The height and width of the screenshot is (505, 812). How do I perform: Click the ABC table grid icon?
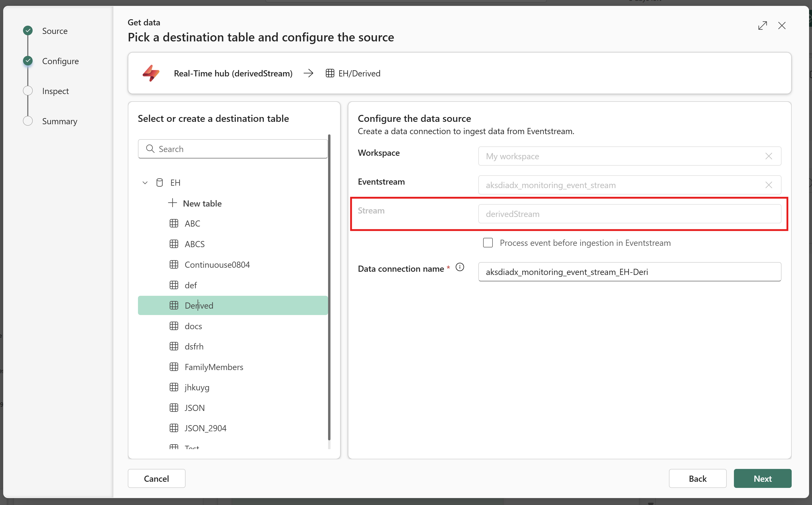[x=174, y=223]
